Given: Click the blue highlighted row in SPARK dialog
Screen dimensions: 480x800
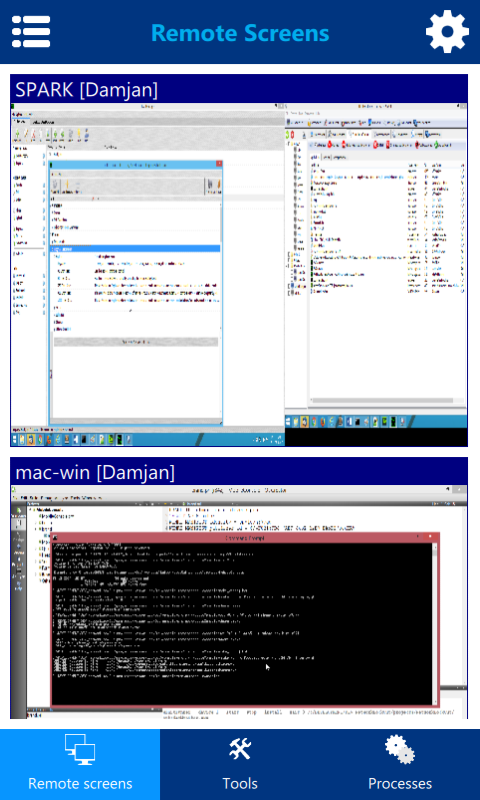Looking at the screenshot, I should [x=136, y=248].
